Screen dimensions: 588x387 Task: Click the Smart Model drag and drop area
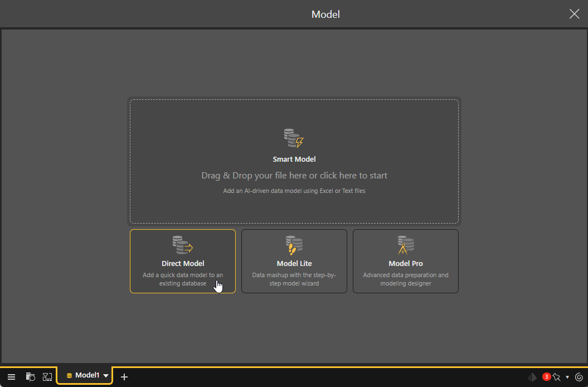[294, 176]
